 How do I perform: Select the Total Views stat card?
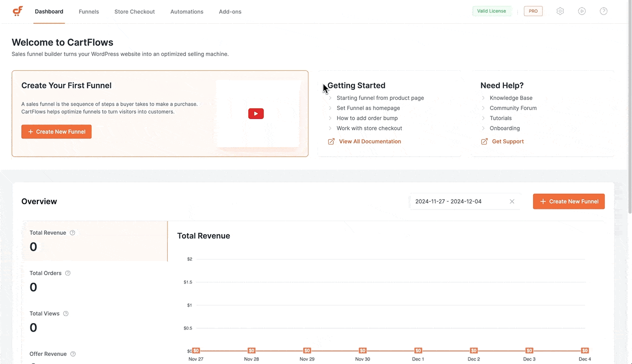click(95, 322)
